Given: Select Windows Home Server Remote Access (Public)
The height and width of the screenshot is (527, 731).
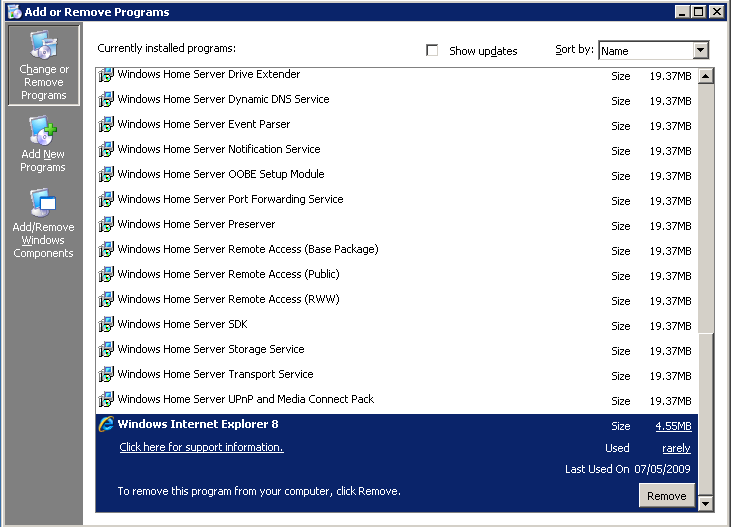Looking at the screenshot, I should 397,275.
